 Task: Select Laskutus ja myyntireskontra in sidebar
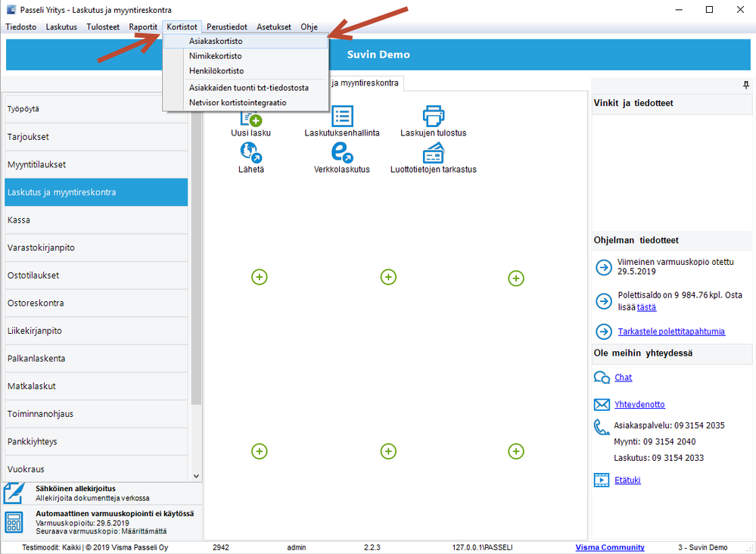[96, 192]
